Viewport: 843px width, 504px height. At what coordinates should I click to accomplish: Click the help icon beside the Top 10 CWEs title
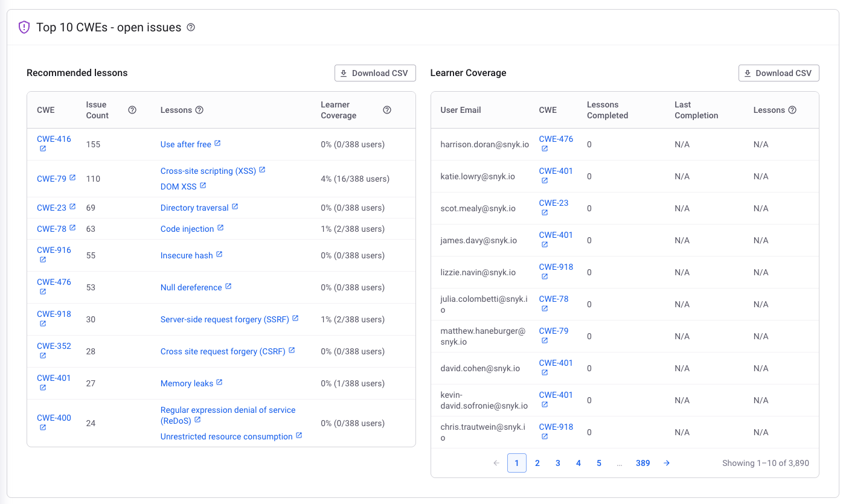191,27
